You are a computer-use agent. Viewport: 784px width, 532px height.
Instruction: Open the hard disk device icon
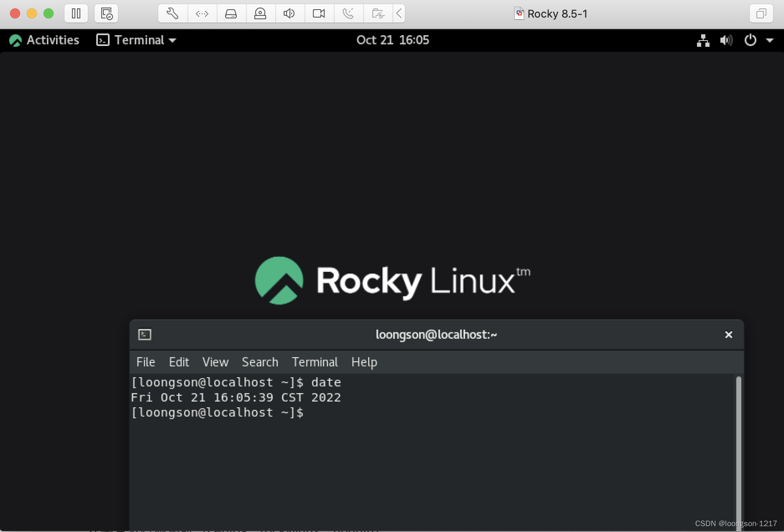click(x=231, y=13)
